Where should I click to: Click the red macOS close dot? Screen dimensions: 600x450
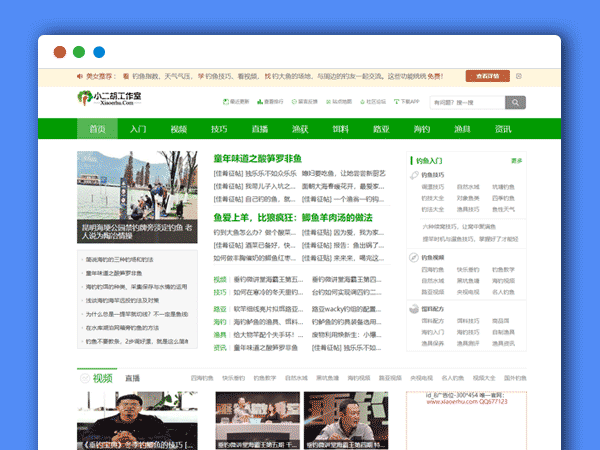click(60, 52)
